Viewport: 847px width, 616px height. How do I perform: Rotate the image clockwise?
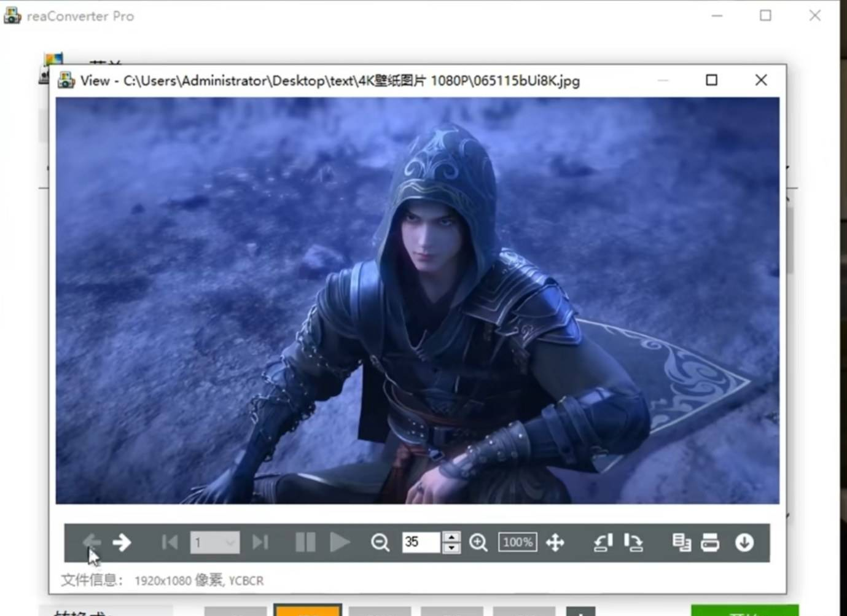tap(633, 543)
